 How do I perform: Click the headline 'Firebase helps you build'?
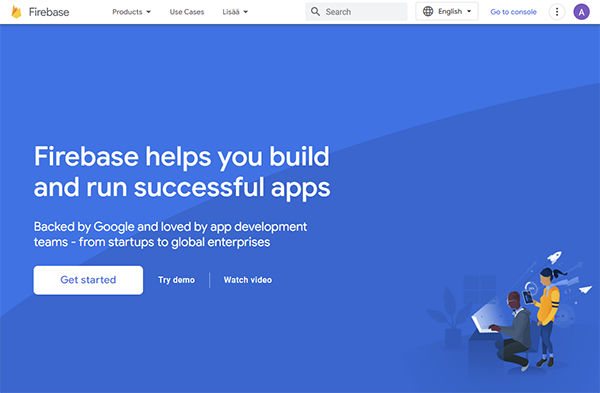pyautogui.click(x=182, y=157)
